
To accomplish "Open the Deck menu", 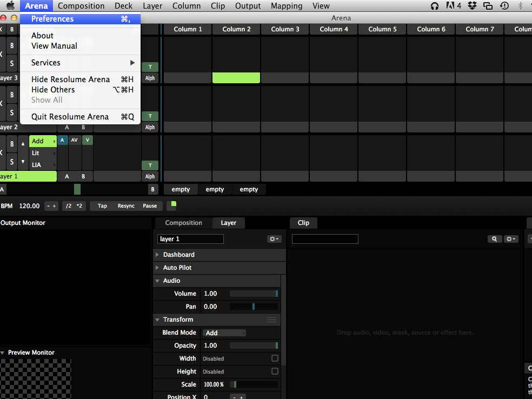I will 123,6.
